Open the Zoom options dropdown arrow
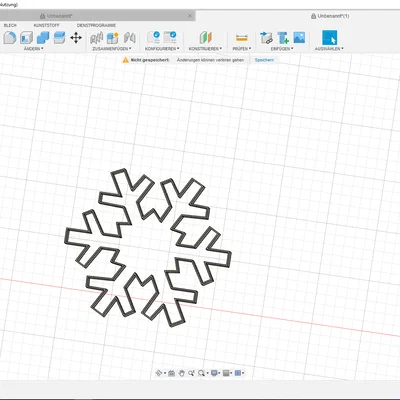The height and width of the screenshot is (400, 400). click(x=207, y=373)
